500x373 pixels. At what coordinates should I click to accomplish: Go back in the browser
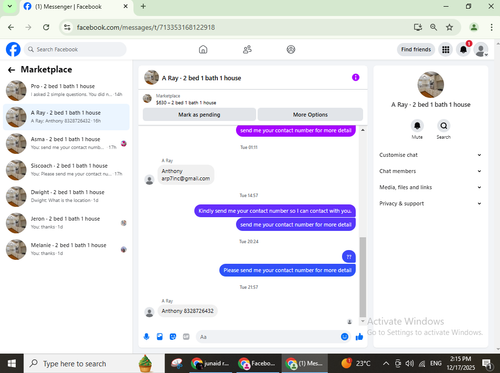(11, 27)
